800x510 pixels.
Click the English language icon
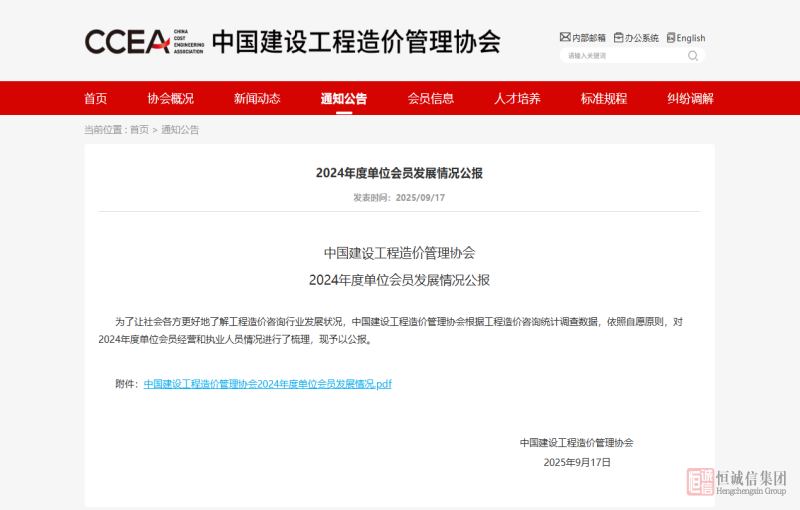point(670,38)
